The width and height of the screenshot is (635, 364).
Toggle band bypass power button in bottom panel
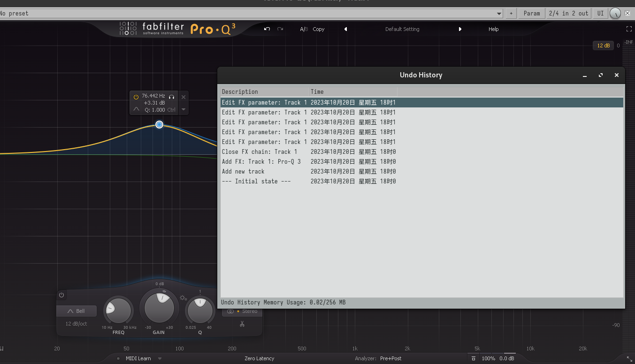[61, 295]
